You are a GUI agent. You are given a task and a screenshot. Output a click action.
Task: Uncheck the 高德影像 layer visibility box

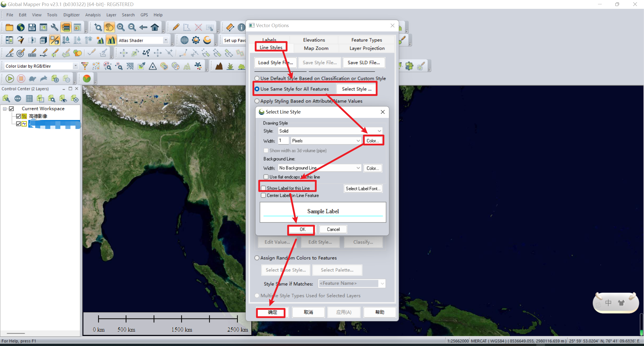(18, 116)
